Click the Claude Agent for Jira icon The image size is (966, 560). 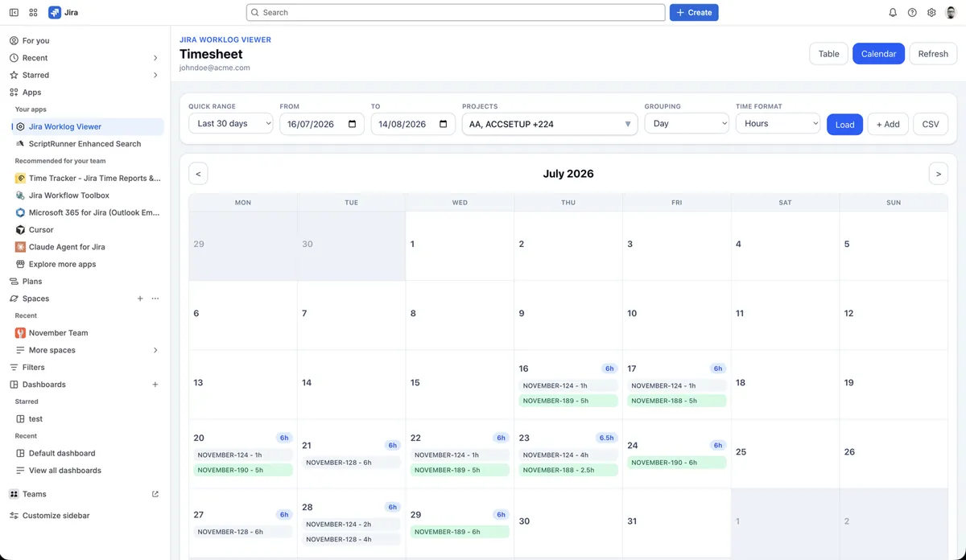(20, 247)
